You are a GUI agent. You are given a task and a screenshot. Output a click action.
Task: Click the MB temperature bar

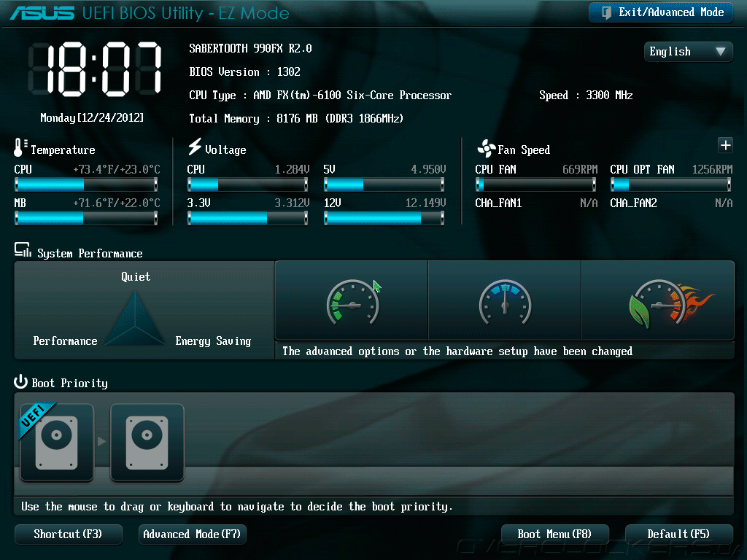(x=86, y=218)
